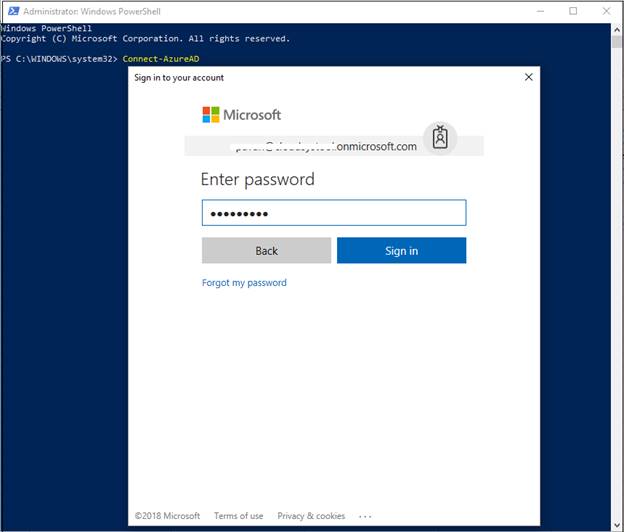Minimize the PowerShell window
This screenshot has width=624, height=532.
click(540, 11)
